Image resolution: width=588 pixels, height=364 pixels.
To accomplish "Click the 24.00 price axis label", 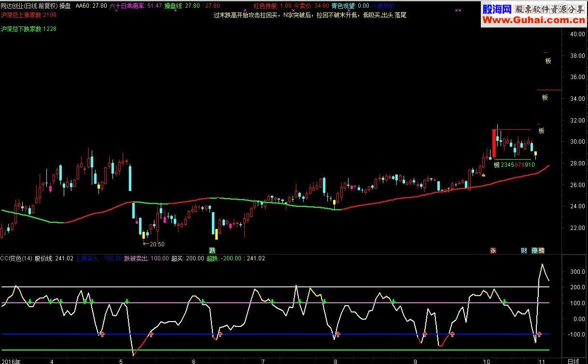I will [577, 206].
